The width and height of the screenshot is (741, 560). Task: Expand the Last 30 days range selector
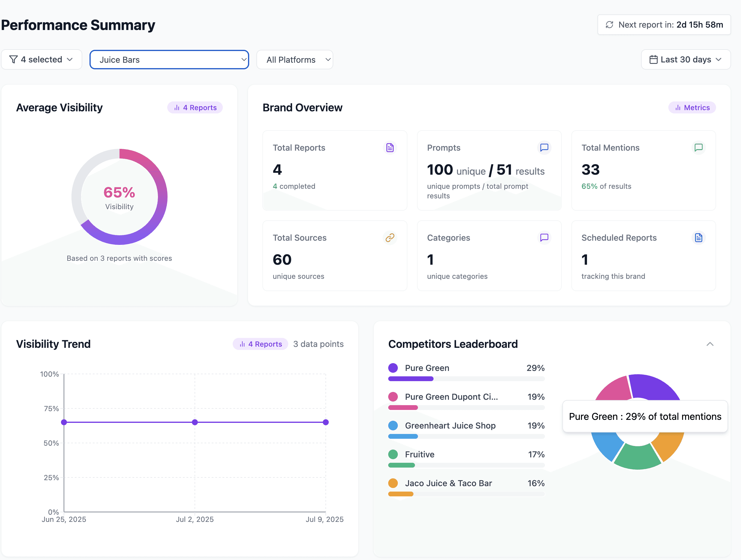[685, 60]
